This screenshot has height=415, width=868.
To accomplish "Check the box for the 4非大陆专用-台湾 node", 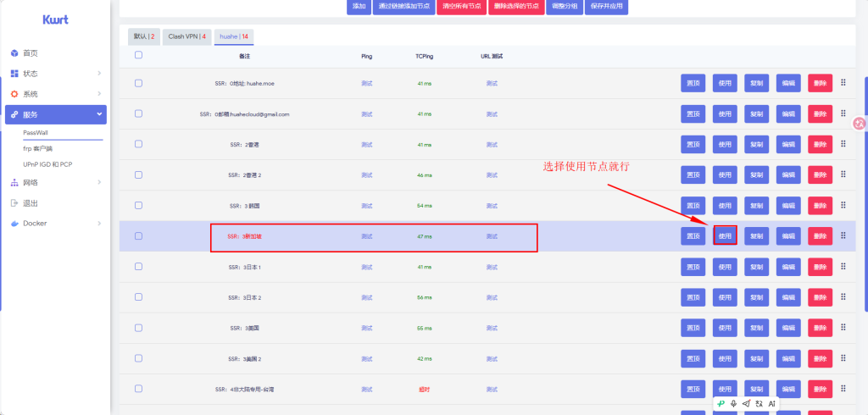I will click(x=138, y=389).
